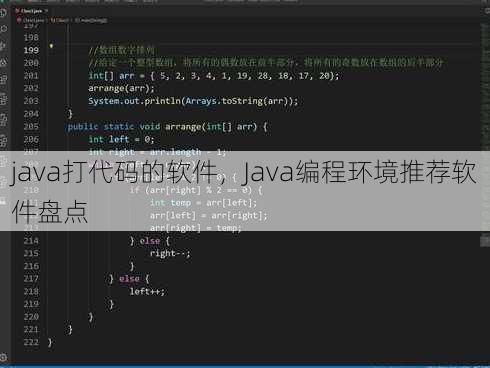This screenshot has width=490, height=368.
Task: Click the 'int left = 0;' statement
Action: coord(121,139)
